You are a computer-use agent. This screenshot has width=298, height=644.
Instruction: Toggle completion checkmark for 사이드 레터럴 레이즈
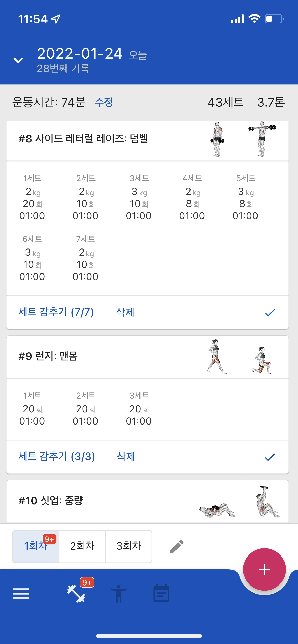pos(270,313)
